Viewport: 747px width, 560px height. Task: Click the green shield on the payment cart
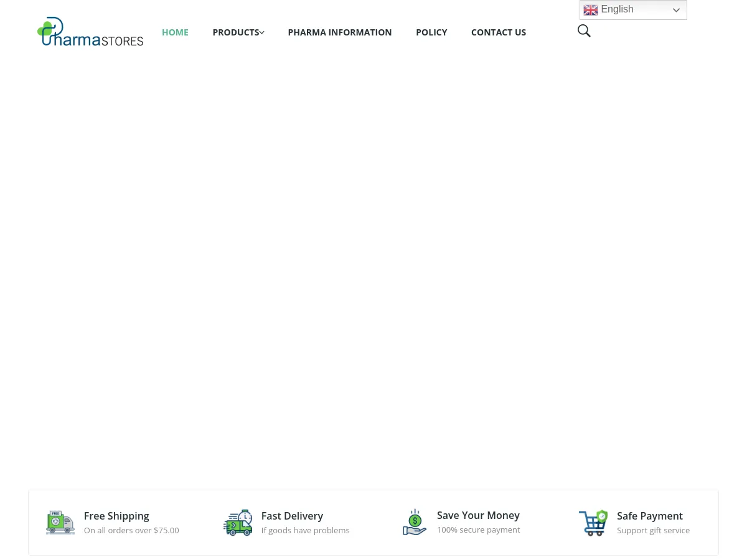[601, 516]
